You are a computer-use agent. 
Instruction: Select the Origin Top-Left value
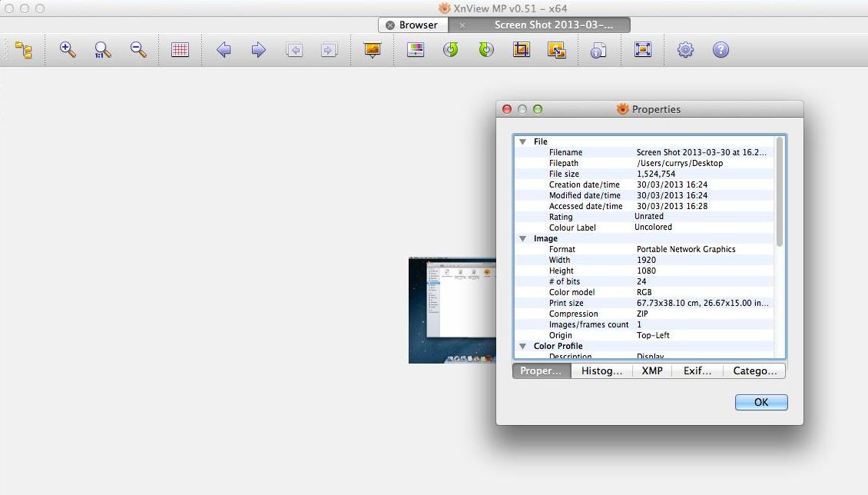pos(653,335)
